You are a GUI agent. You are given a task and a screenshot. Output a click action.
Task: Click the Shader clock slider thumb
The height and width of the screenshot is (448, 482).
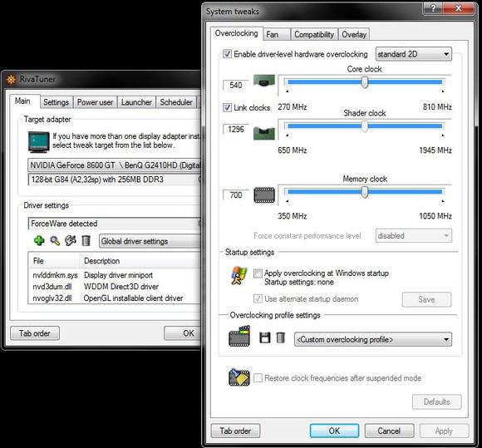point(365,126)
